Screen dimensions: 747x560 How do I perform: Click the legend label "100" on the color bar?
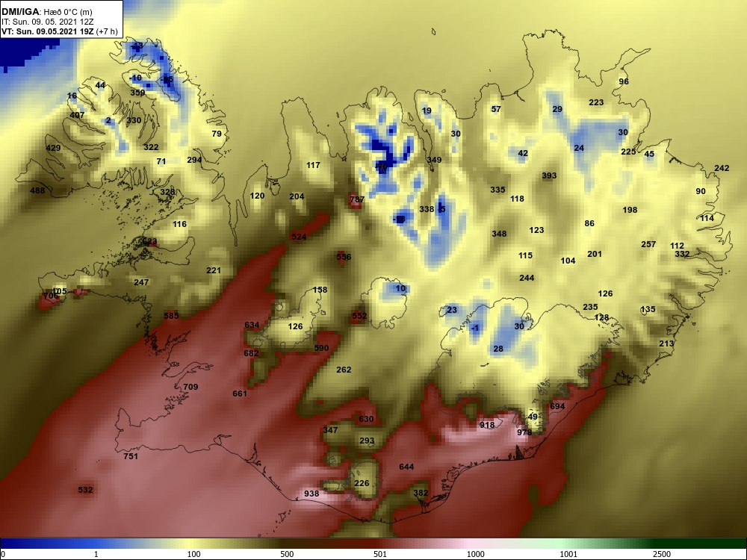pos(194,554)
